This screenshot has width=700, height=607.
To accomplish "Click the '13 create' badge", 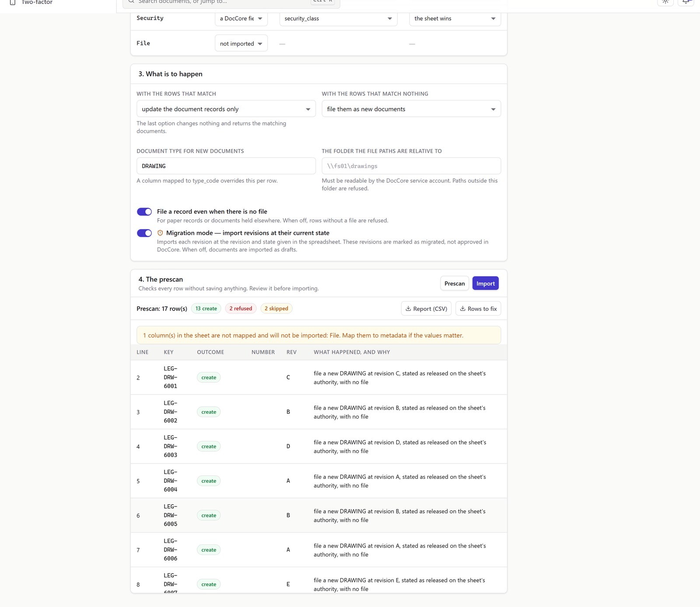I will (x=206, y=309).
